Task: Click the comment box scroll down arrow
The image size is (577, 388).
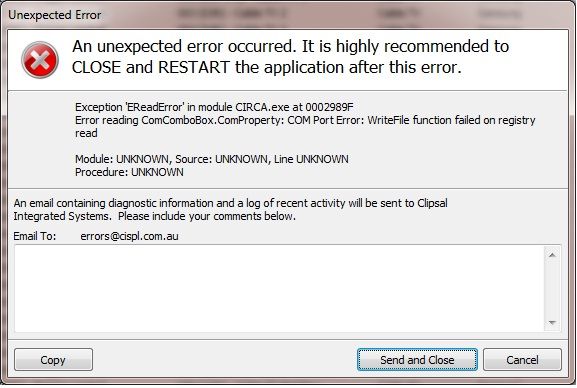Action: [552, 322]
